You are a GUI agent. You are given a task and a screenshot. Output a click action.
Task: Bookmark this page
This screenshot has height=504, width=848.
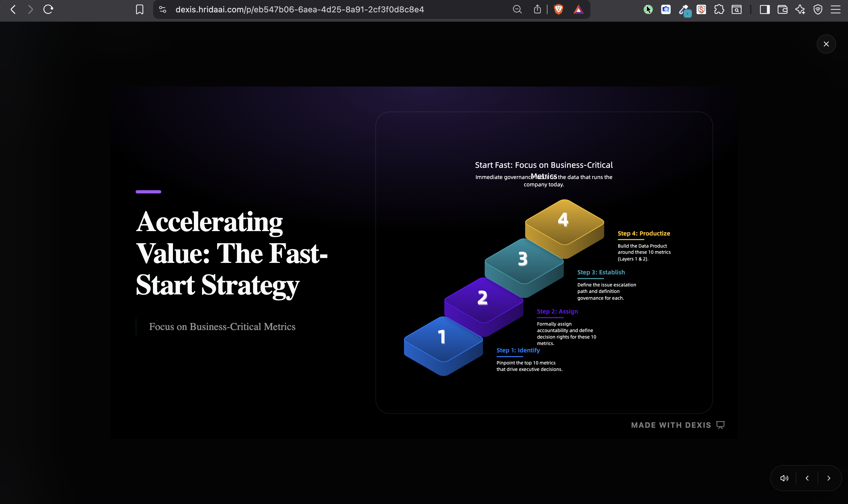139,9
